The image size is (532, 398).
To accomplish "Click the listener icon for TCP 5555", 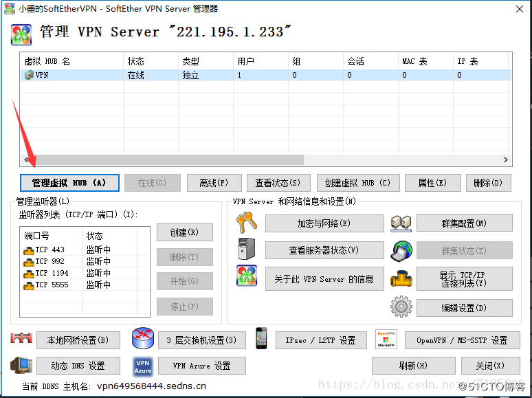I will click(x=29, y=285).
